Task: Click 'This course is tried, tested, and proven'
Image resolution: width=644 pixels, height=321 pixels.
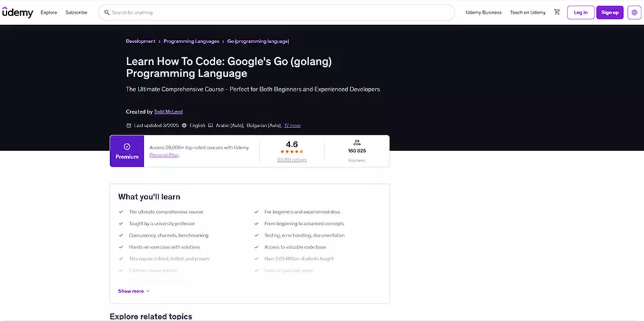Action: [x=169, y=259]
